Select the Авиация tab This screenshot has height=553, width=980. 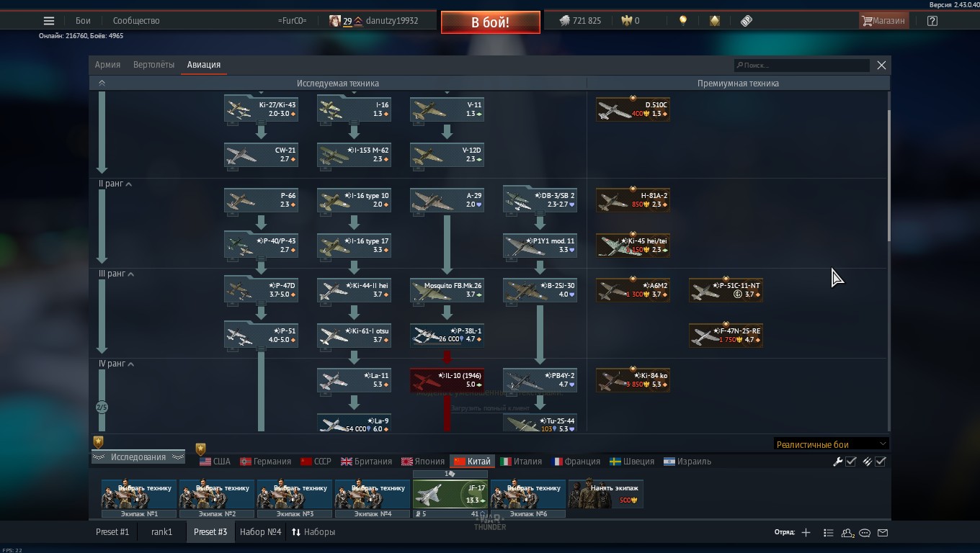pyautogui.click(x=204, y=65)
